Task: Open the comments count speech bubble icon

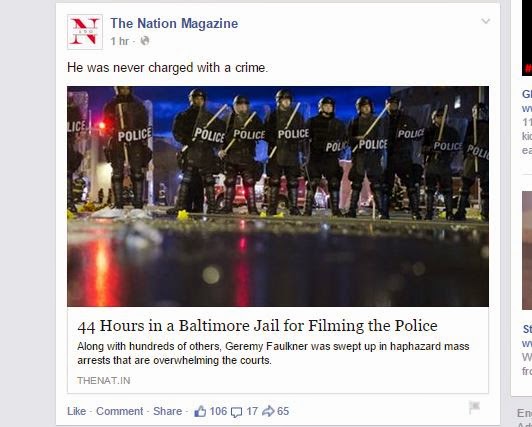Action: (x=236, y=412)
